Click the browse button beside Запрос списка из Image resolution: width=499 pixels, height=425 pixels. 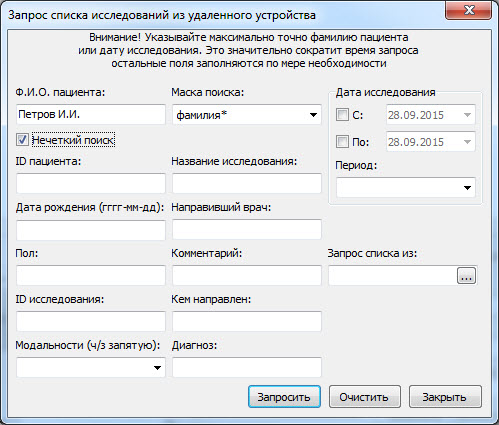pos(466,276)
